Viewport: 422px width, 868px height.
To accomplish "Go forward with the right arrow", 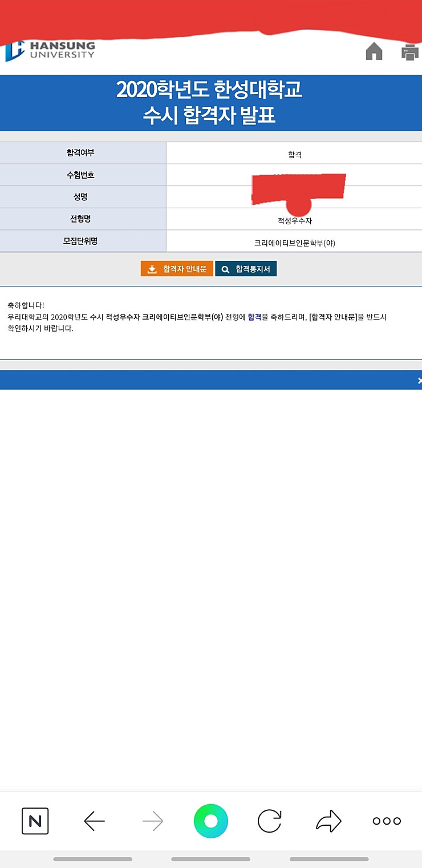I will pos(153,821).
